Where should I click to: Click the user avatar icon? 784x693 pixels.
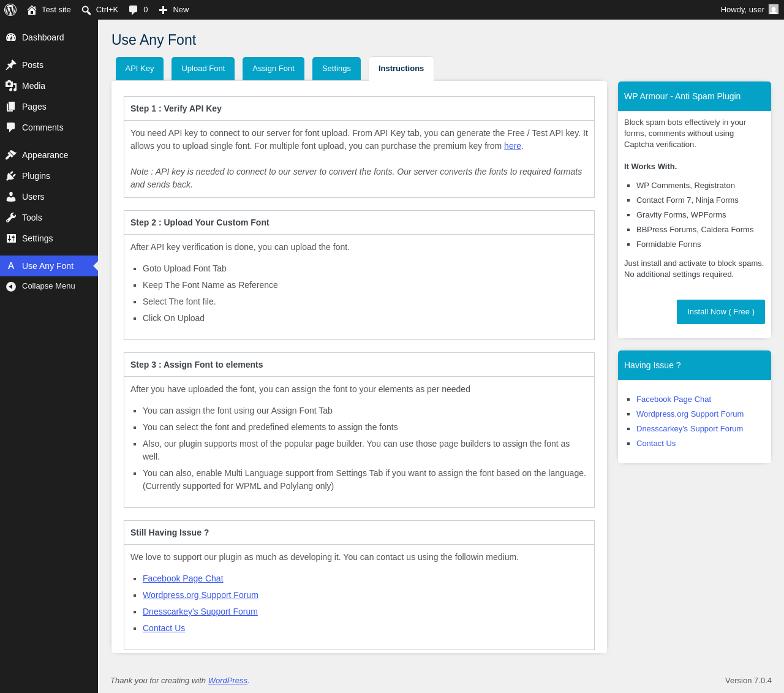[774, 9]
